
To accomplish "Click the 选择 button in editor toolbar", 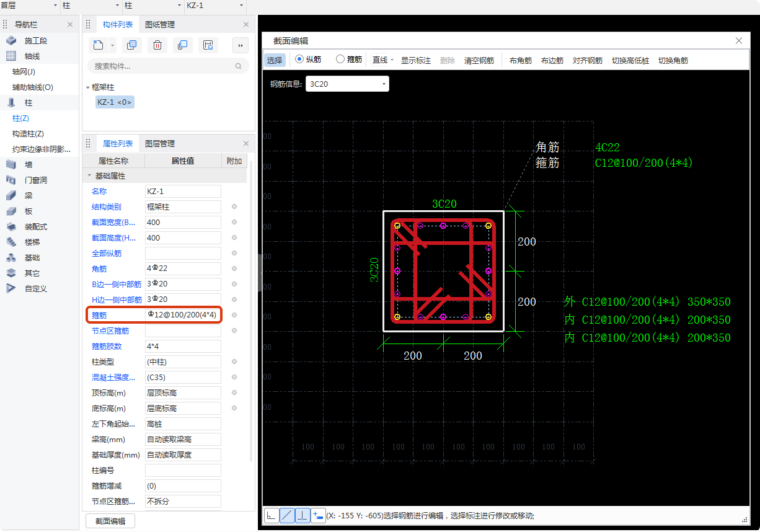I will point(275,60).
